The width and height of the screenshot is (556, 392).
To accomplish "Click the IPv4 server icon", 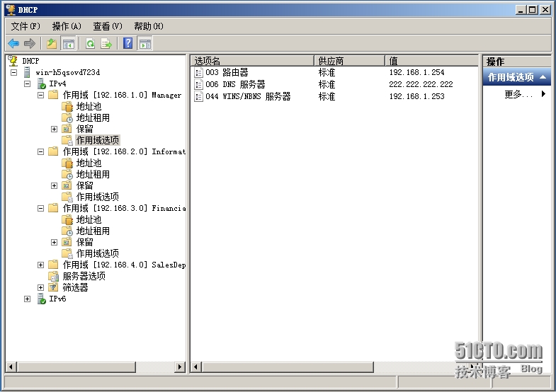I will point(42,83).
